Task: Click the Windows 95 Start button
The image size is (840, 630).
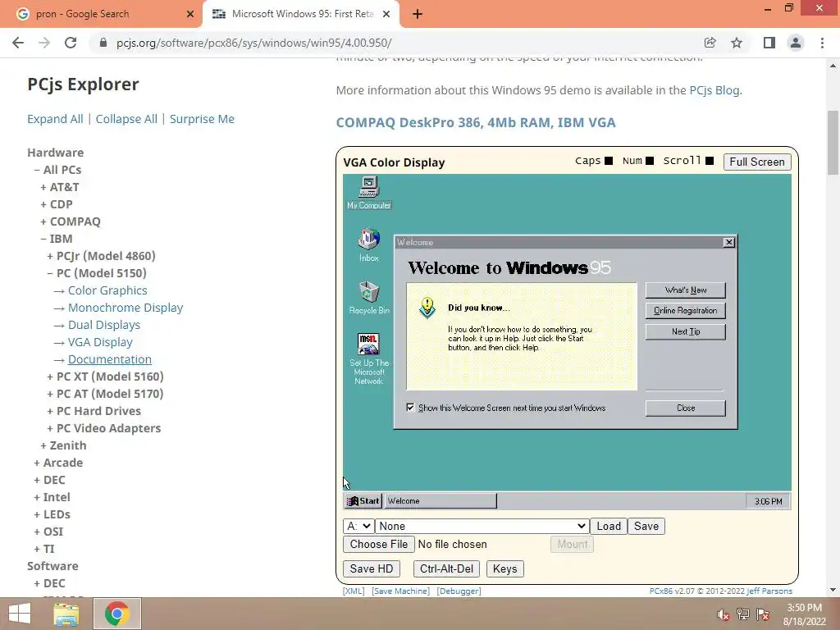Action: click(363, 501)
